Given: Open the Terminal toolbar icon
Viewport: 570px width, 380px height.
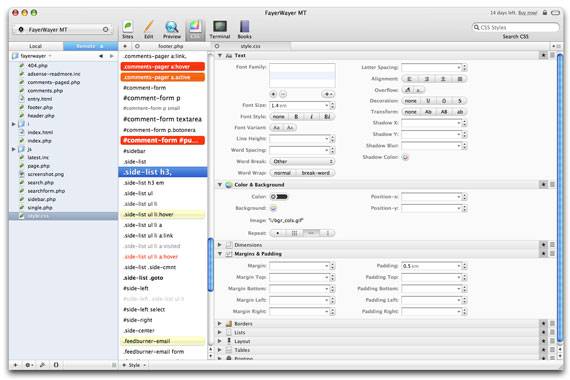Looking at the screenshot, I should tap(220, 29).
